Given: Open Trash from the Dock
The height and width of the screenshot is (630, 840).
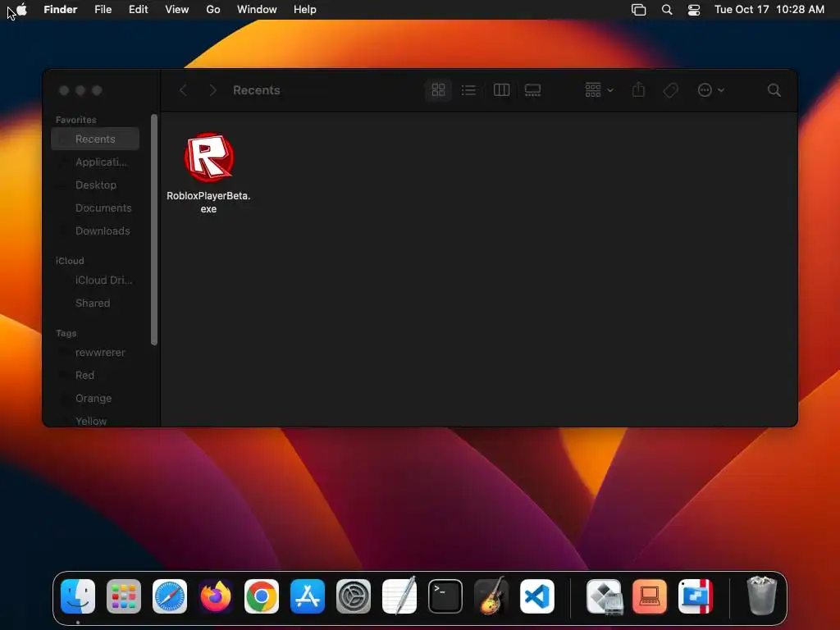Looking at the screenshot, I should 761,596.
